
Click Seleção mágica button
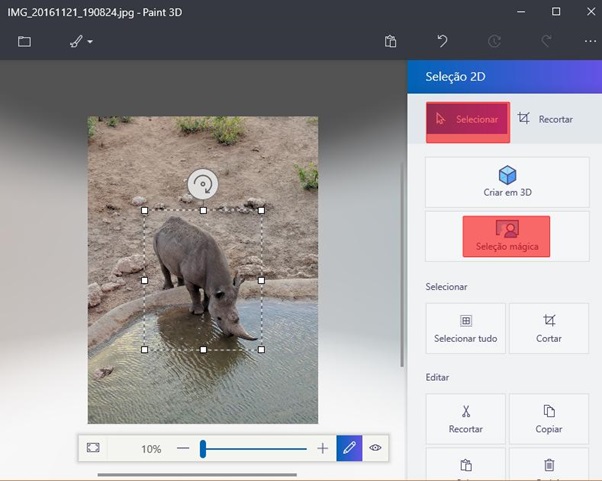point(506,236)
